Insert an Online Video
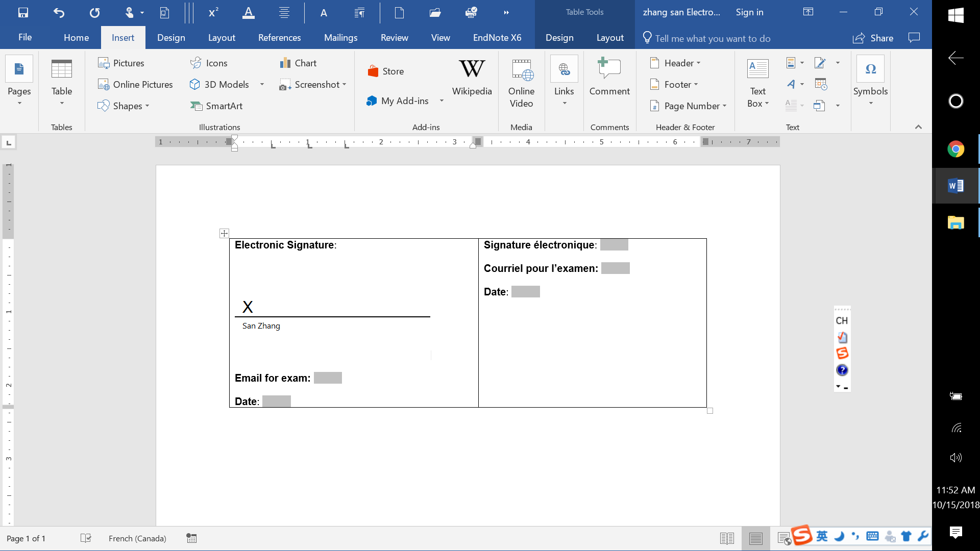Image resolution: width=980 pixels, height=551 pixels. click(x=521, y=83)
